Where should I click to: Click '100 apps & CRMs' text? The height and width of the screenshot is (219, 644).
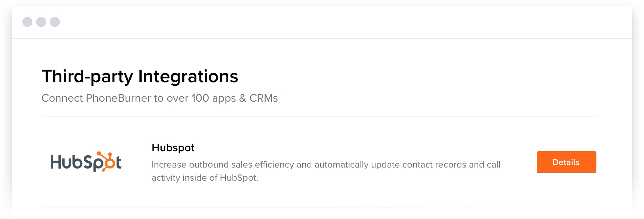tap(235, 98)
